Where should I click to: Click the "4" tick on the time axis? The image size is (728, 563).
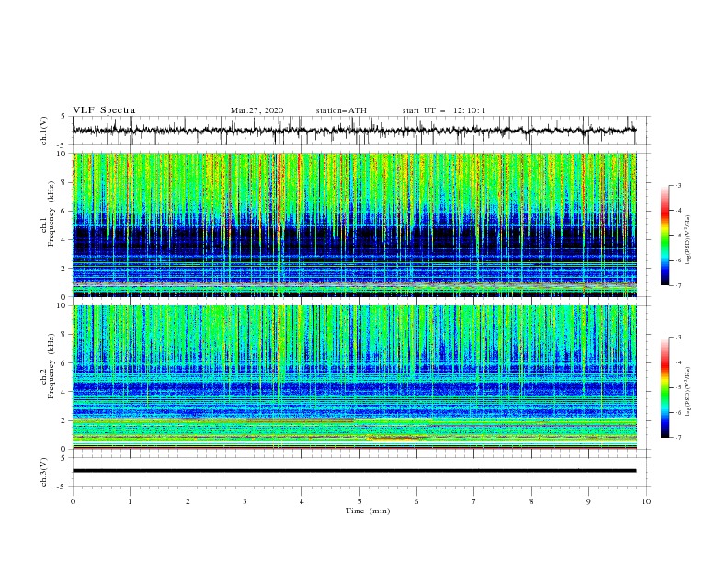tap(301, 501)
